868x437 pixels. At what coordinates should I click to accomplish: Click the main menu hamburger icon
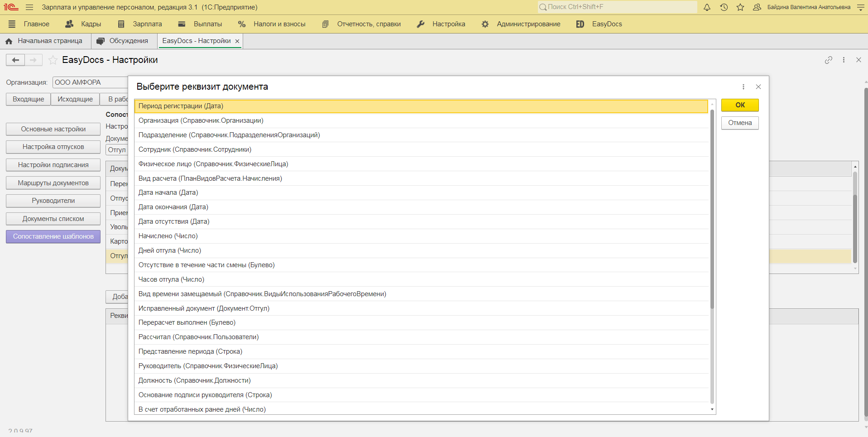29,7
